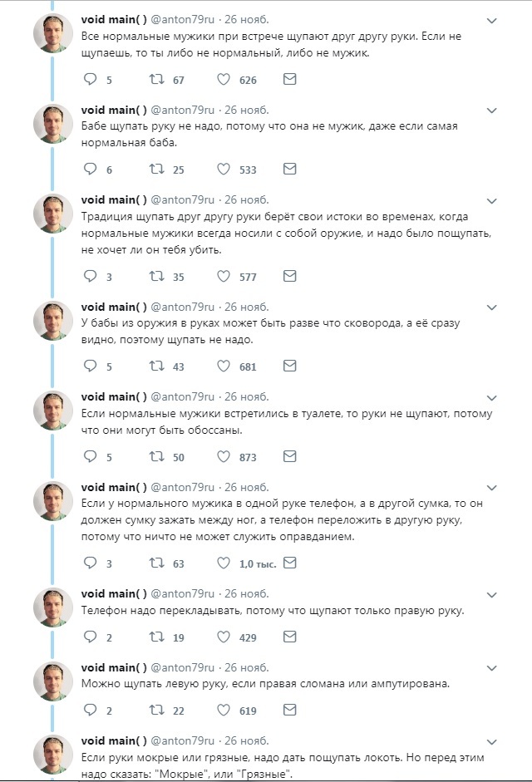Screen dimensions: 532x782
Task: Like the frying pan tweet with 681 likes
Action: pos(223,366)
